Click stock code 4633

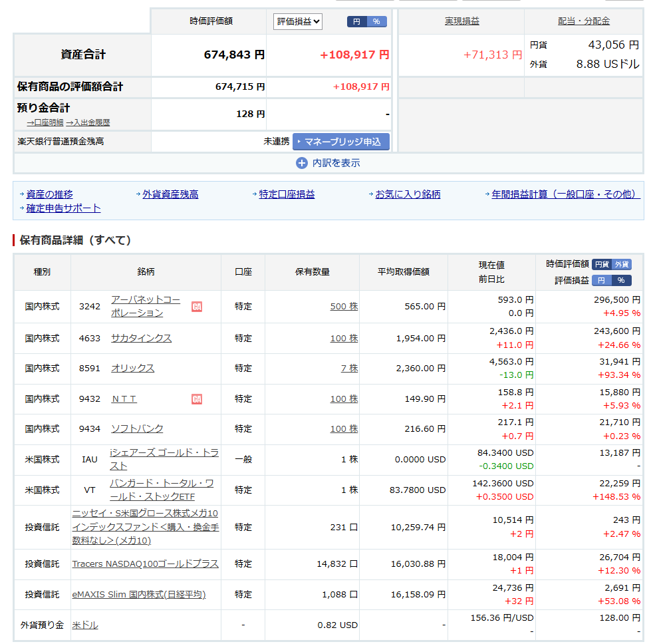pos(89,339)
